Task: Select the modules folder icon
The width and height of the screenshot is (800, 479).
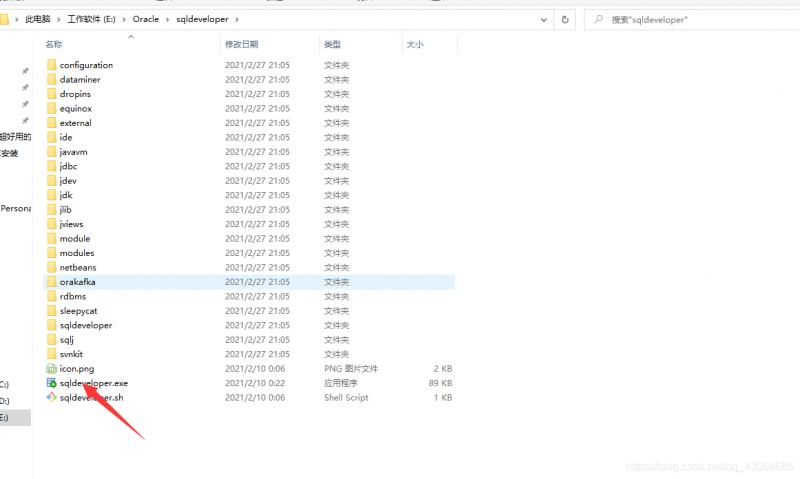Action: coord(52,253)
